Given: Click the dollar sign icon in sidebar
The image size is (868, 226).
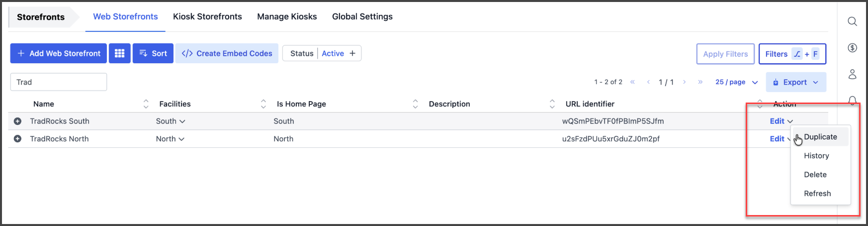Looking at the screenshot, I should click(x=852, y=48).
